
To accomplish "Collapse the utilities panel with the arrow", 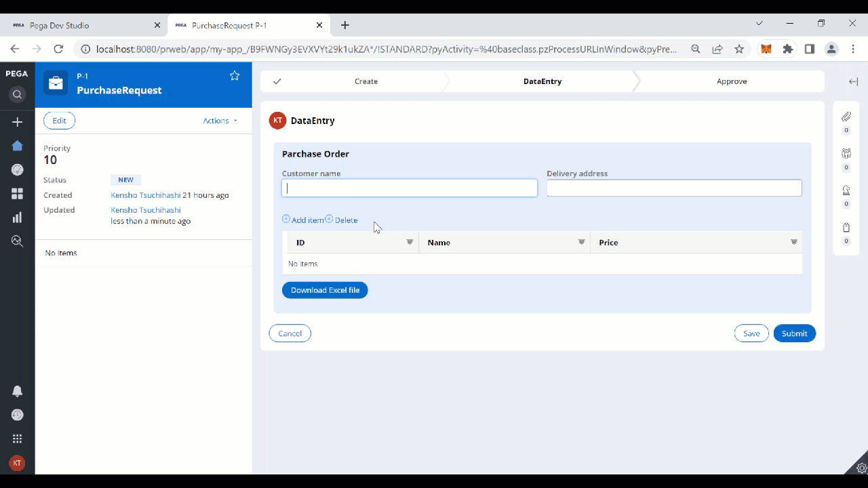I will pos(852,81).
